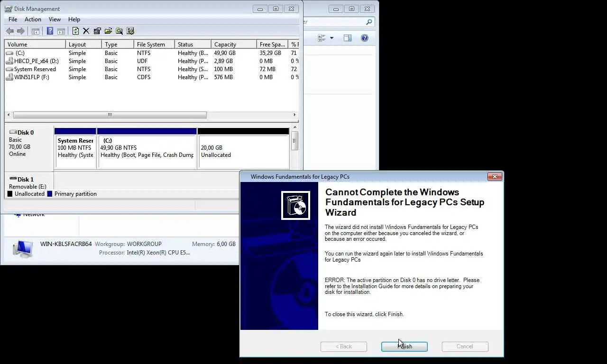Sort by the Type column header

[x=118, y=44]
